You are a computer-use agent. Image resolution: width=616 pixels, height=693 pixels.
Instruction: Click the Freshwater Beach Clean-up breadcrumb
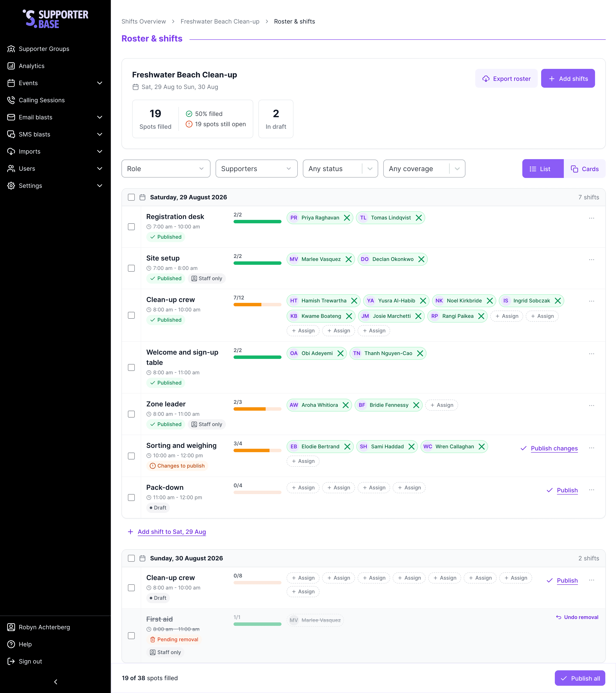pyautogui.click(x=220, y=21)
